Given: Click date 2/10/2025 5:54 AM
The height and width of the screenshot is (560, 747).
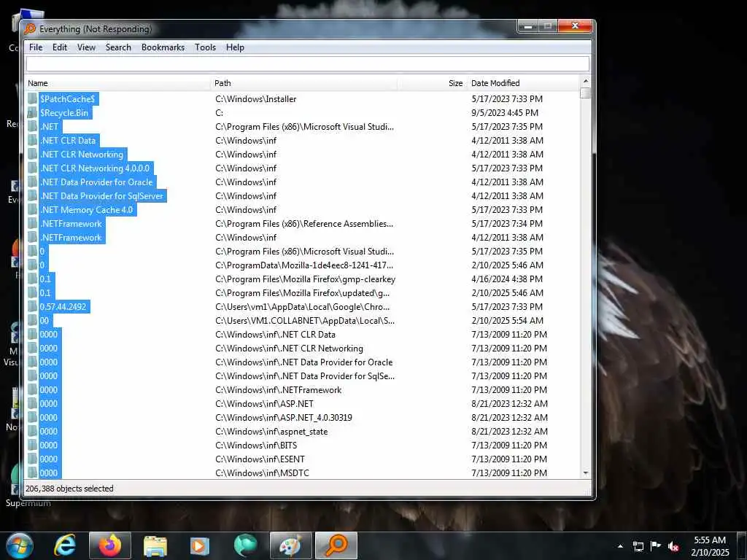Looking at the screenshot, I should click(x=508, y=321).
